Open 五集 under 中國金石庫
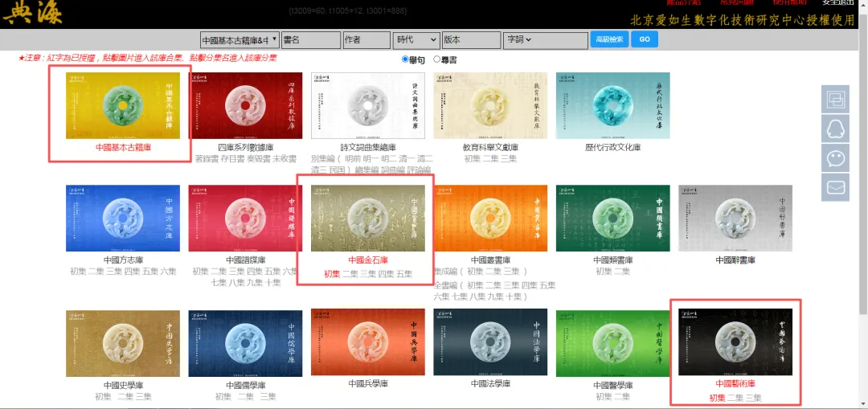Image resolution: width=868 pixels, height=409 pixels. pos(404,274)
